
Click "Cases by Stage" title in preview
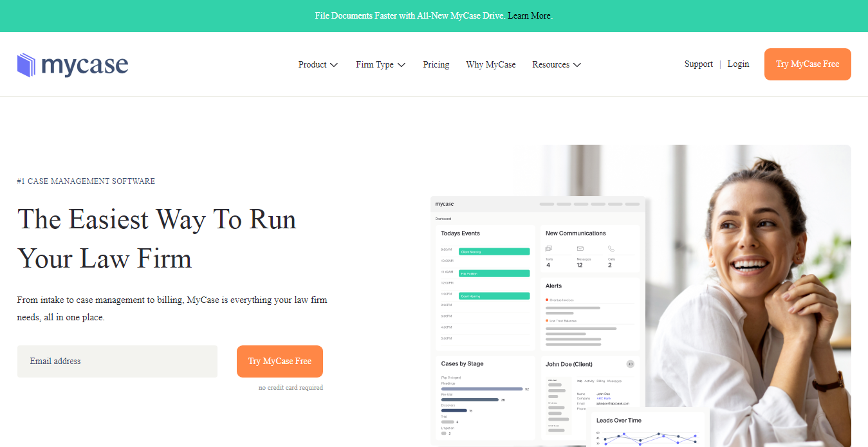point(462,364)
